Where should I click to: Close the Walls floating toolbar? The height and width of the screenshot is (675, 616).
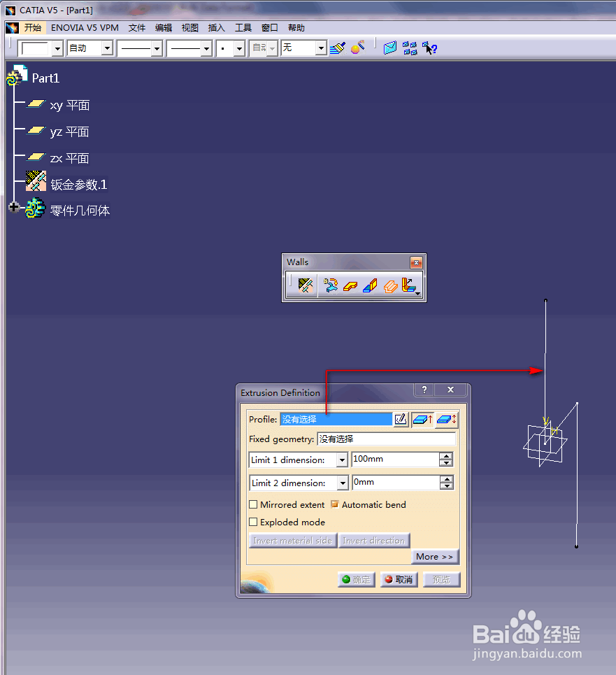pyautogui.click(x=416, y=262)
